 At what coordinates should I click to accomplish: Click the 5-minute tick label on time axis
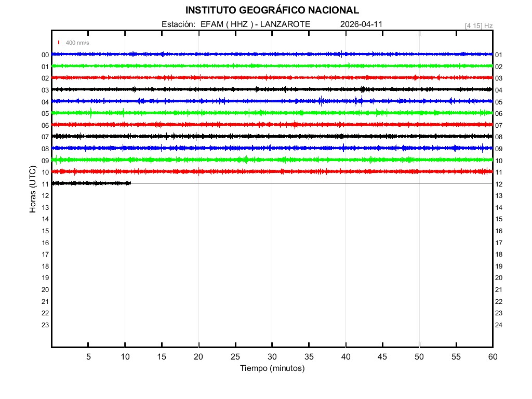(x=88, y=357)
